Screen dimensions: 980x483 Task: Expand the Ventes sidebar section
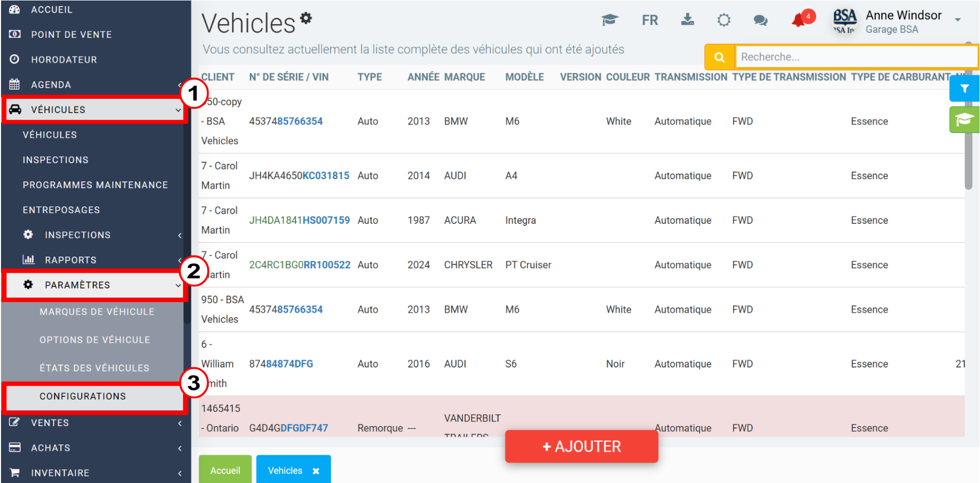[x=95, y=422]
